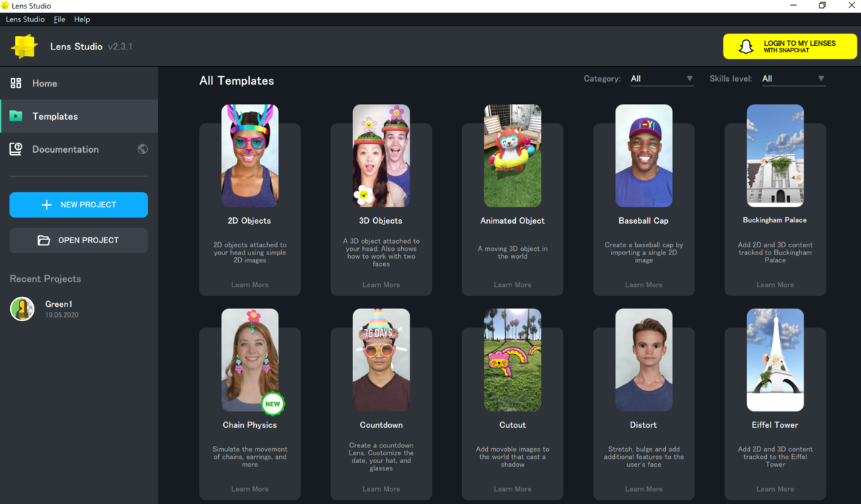Click Learn More under Baseball Cap

644,285
